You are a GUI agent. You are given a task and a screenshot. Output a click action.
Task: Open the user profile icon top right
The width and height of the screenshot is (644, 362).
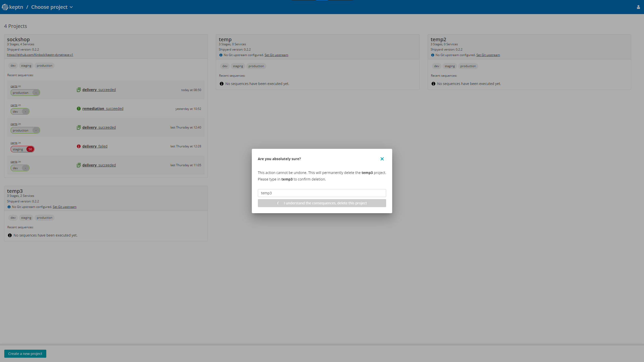(638, 7)
